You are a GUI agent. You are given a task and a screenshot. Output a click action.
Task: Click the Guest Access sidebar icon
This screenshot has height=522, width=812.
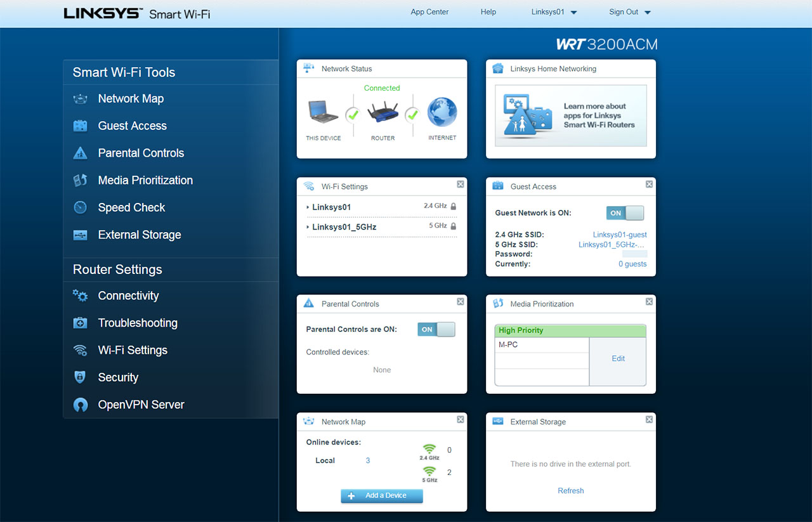click(x=80, y=126)
